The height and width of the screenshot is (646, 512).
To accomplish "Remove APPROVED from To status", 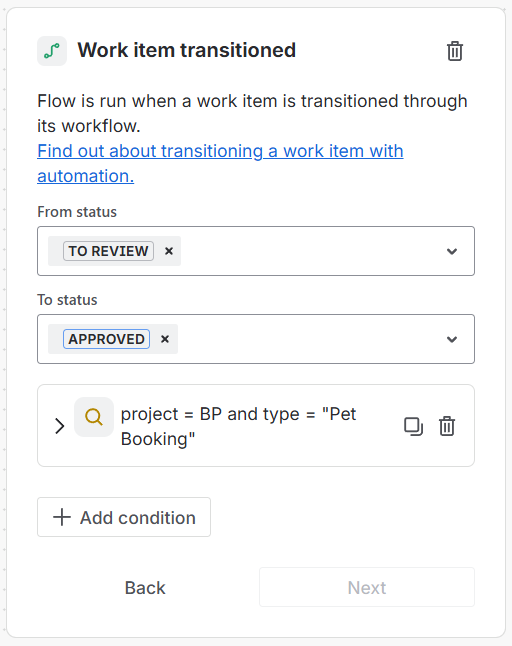I will coord(165,339).
